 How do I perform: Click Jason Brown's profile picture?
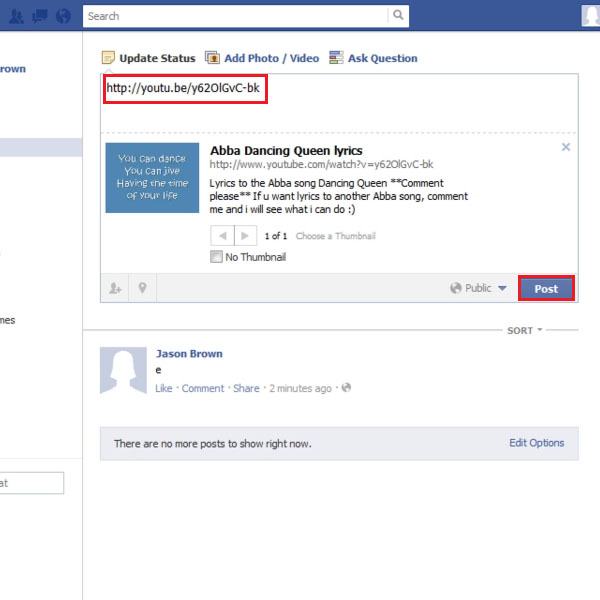point(123,370)
